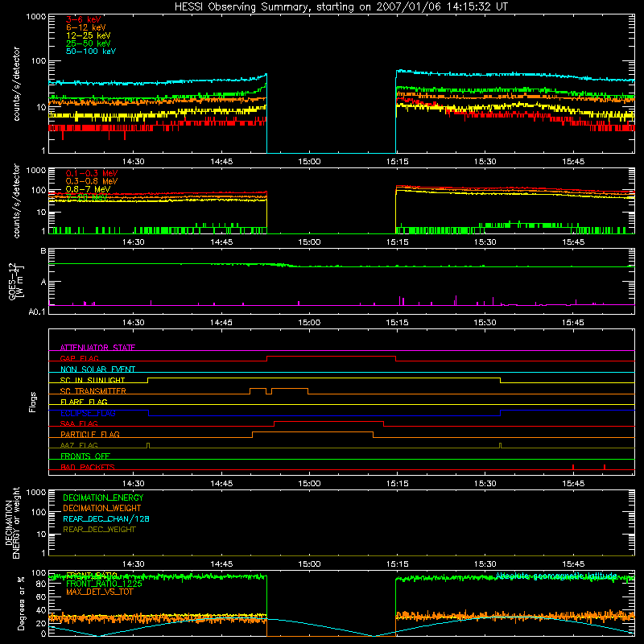
Task: Select the FLARE_FLAG label
Action: coord(84,402)
